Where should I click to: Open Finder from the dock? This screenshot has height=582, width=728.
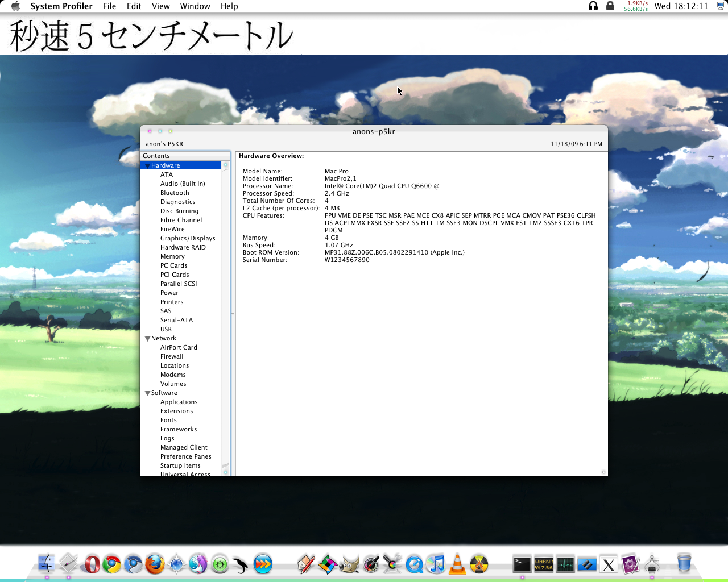click(47, 564)
